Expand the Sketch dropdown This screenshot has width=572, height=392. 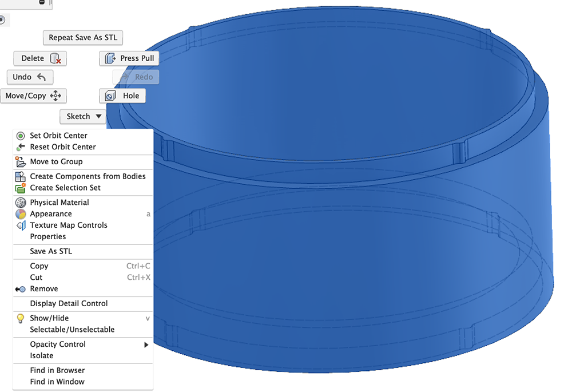pyautogui.click(x=83, y=116)
